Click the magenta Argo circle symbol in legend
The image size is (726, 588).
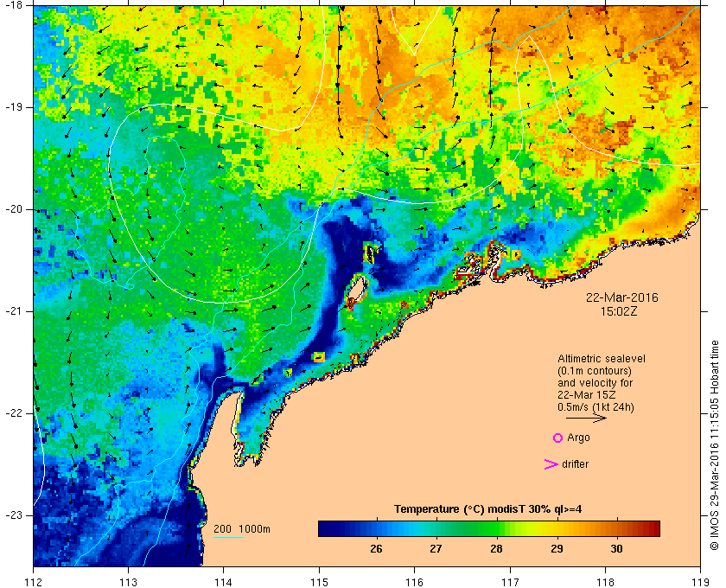click(x=558, y=438)
